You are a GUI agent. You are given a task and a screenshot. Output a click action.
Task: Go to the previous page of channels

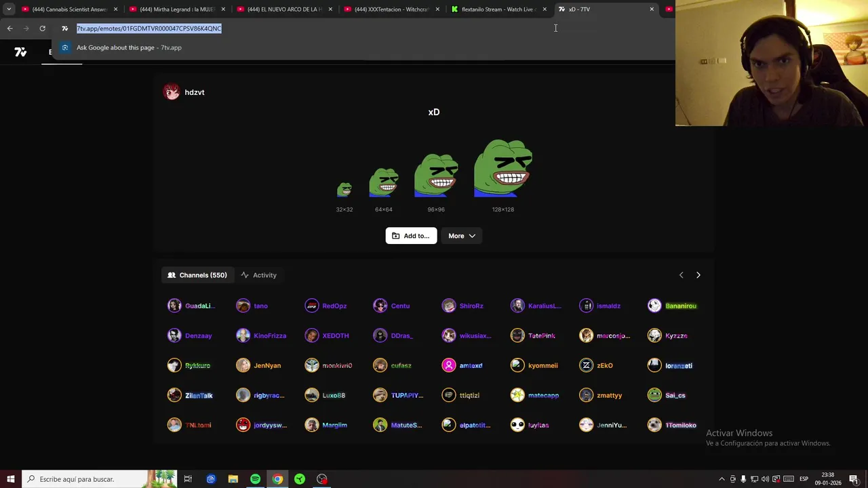click(681, 275)
